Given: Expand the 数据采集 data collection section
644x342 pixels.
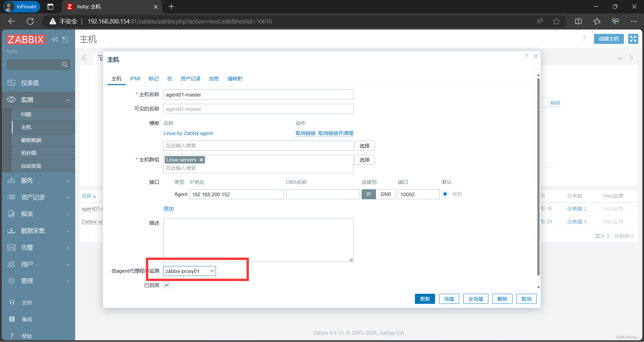Looking at the screenshot, I should 38,231.
